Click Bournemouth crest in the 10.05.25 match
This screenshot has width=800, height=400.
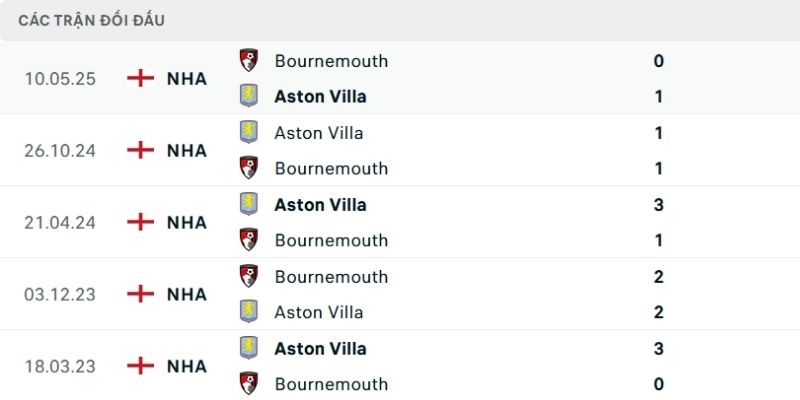coord(249,60)
